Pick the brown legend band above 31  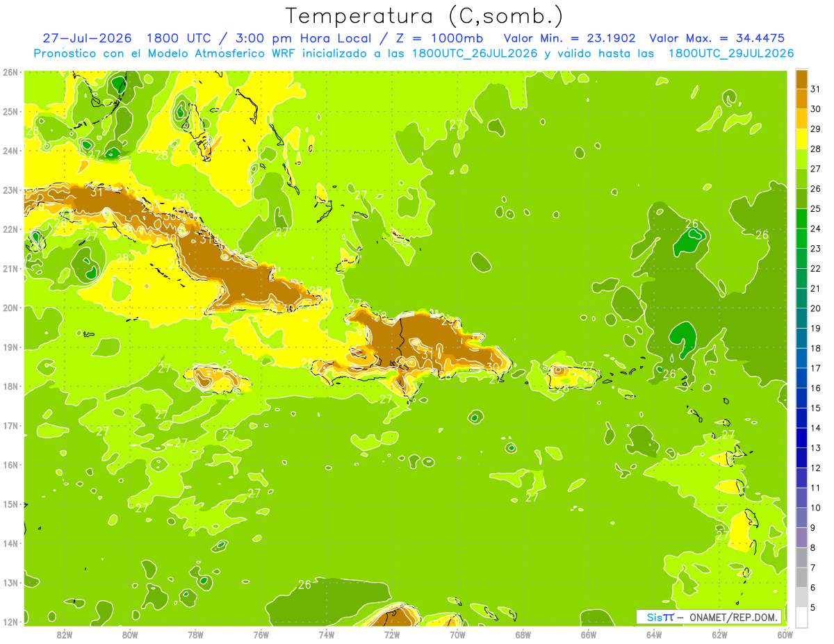[801, 79]
